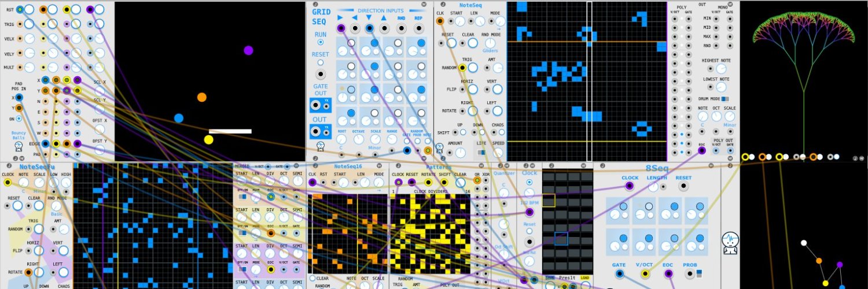Screen dimensions: 868x289
Task: Click the LOWEST NOTE knob on NoteSeq
Action: pos(721,87)
